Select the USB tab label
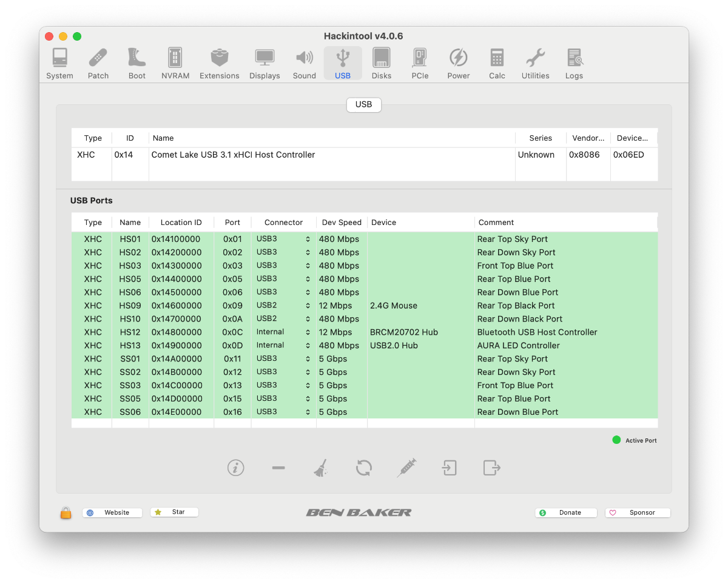The width and height of the screenshot is (728, 584). (363, 104)
